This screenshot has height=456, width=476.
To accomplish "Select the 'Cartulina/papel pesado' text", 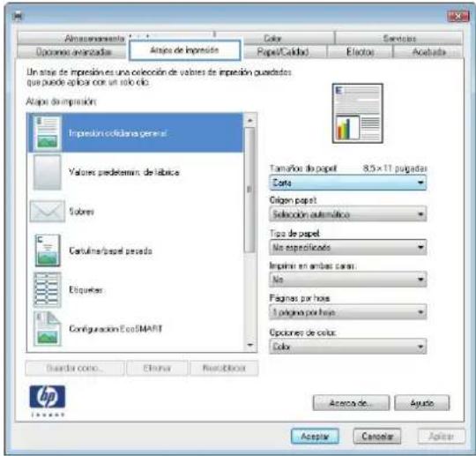I will [110, 250].
